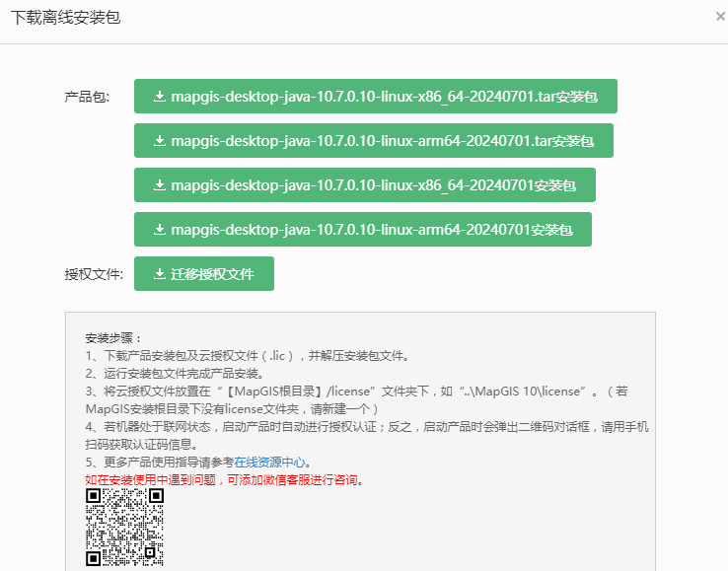
Task: Click step 1 下载产品安装包及云授权文件 text
Action: click(x=248, y=356)
